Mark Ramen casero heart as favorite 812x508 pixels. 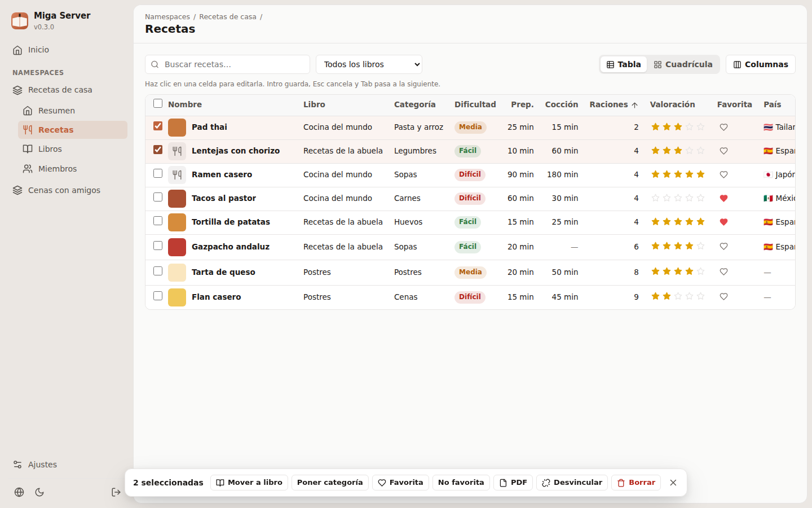pyautogui.click(x=723, y=174)
